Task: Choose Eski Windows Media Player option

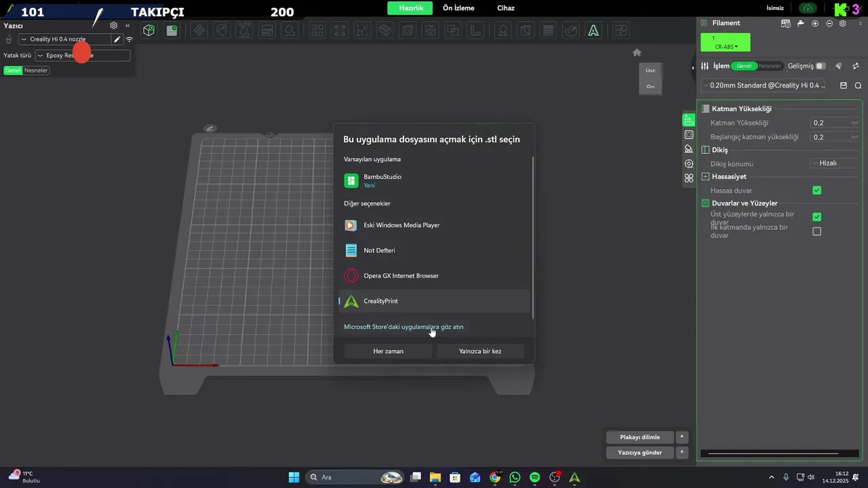Action: (x=434, y=225)
